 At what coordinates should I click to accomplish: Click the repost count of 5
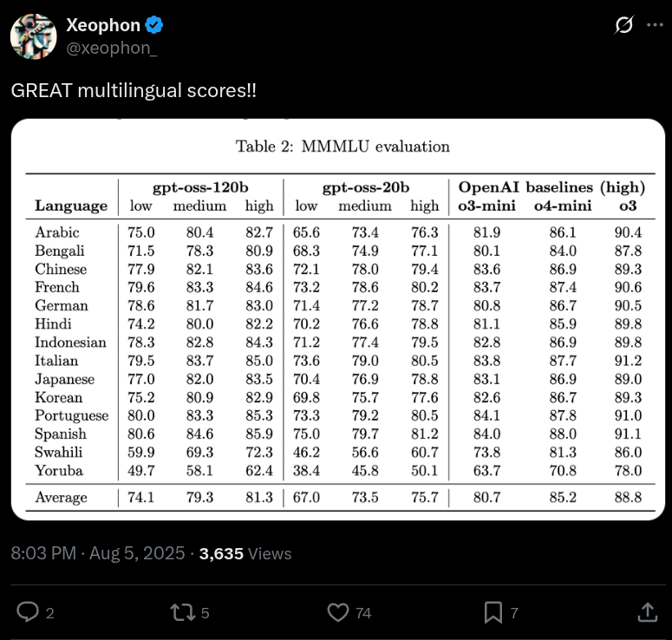coord(206,613)
